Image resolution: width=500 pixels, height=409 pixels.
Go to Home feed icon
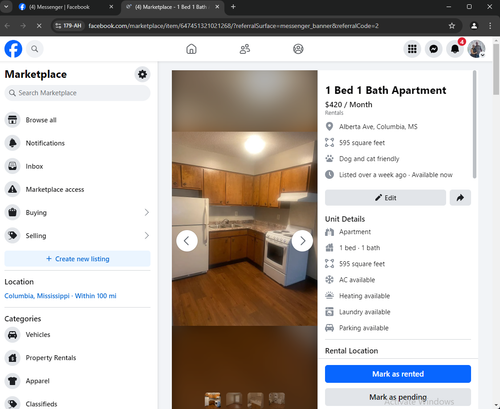191,49
